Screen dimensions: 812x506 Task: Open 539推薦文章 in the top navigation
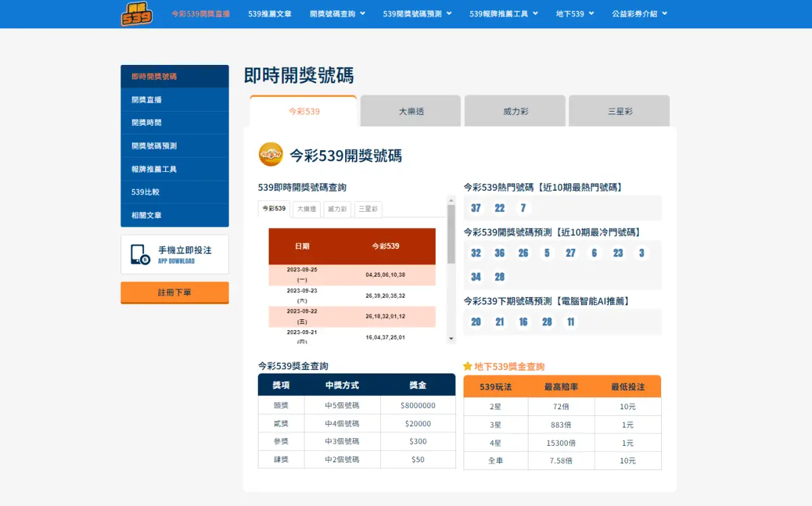click(269, 14)
